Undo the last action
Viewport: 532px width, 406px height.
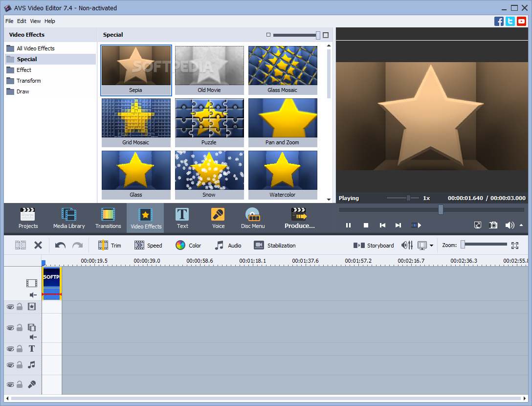(x=60, y=245)
